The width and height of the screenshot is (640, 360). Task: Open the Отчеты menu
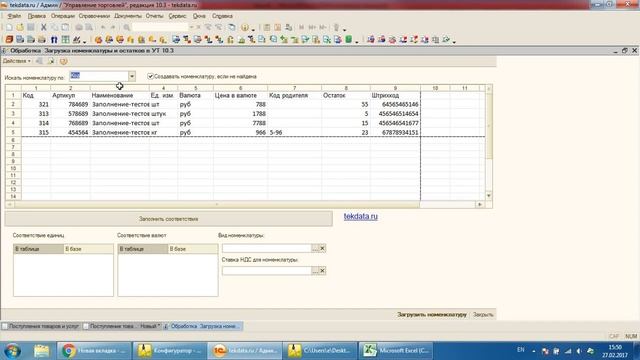155,16
